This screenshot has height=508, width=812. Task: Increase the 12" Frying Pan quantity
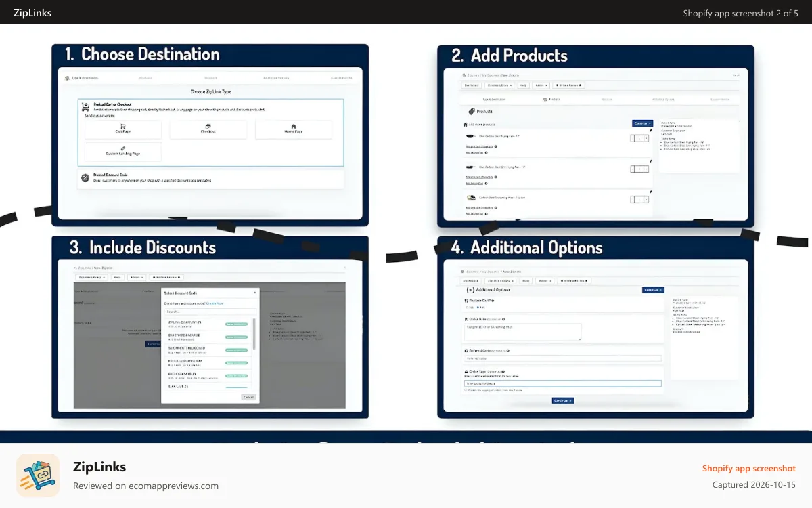pyautogui.click(x=646, y=138)
